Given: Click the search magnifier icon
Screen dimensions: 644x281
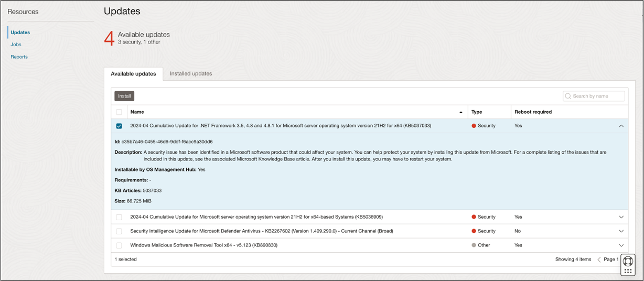Looking at the screenshot, I should [568, 96].
